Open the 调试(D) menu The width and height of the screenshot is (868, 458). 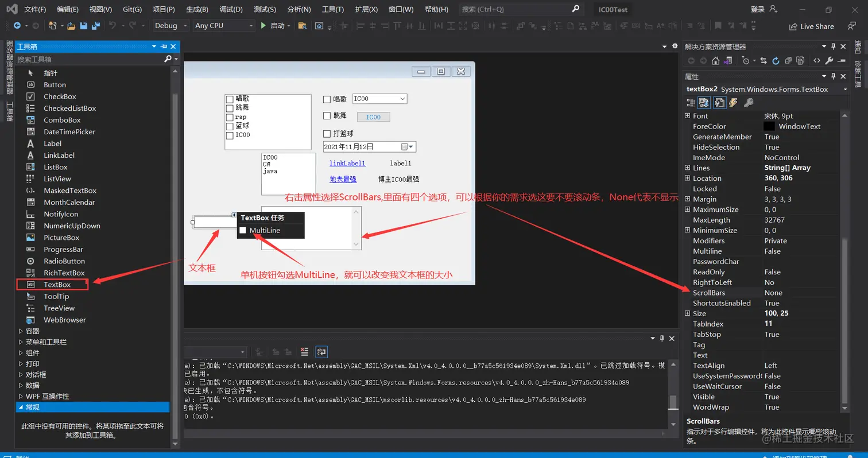coord(231,9)
